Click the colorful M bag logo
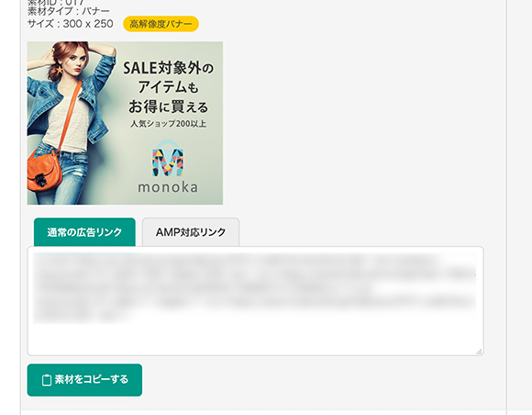The width and height of the screenshot is (532, 415). (x=168, y=159)
